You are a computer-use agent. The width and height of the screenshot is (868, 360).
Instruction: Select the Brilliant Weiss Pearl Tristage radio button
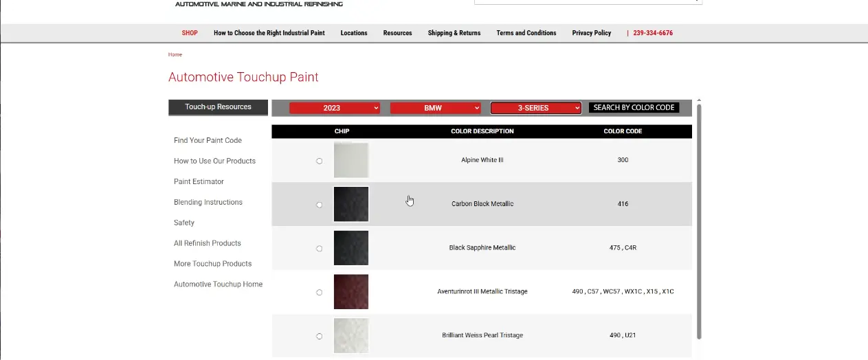click(319, 337)
